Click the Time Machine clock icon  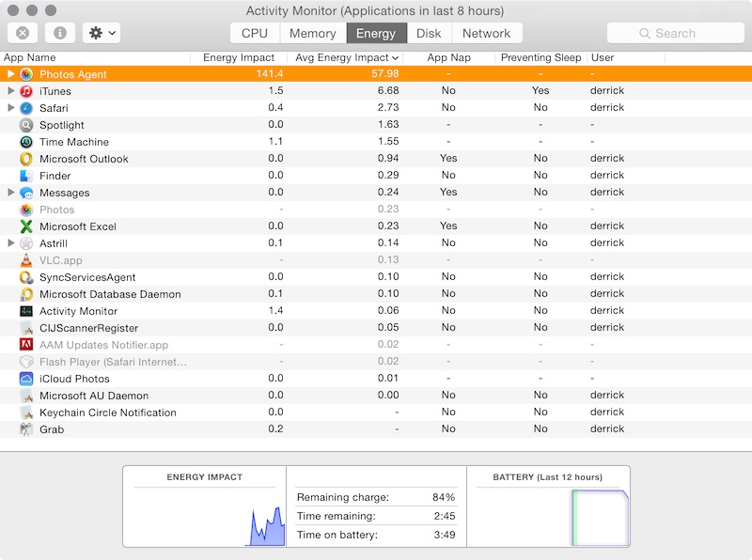click(x=26, y=142)
